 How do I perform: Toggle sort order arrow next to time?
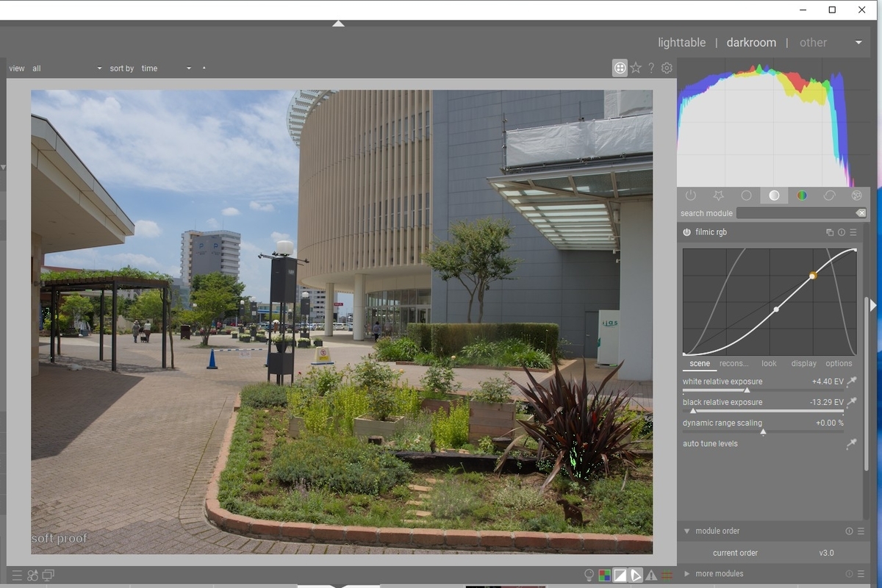coord(204,68)
